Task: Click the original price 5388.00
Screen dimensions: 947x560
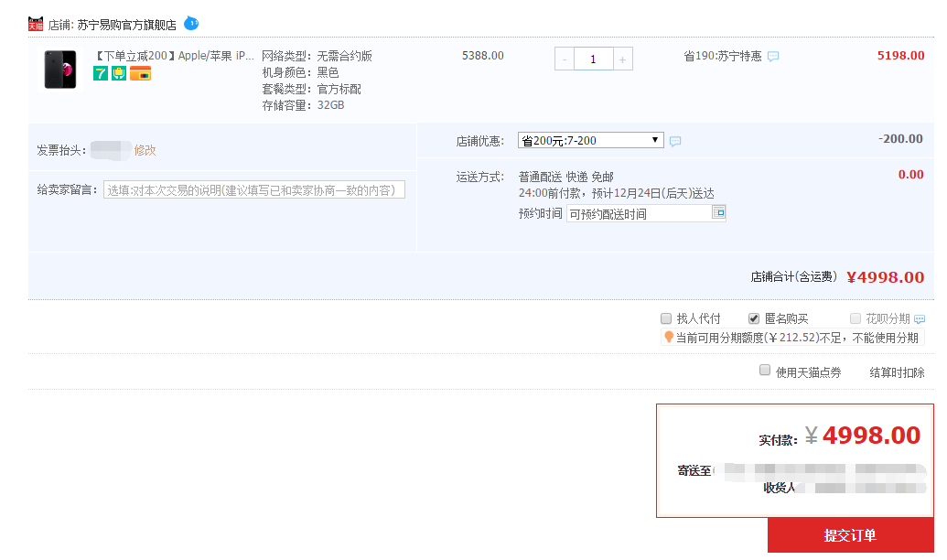Action: pos(482,56)
